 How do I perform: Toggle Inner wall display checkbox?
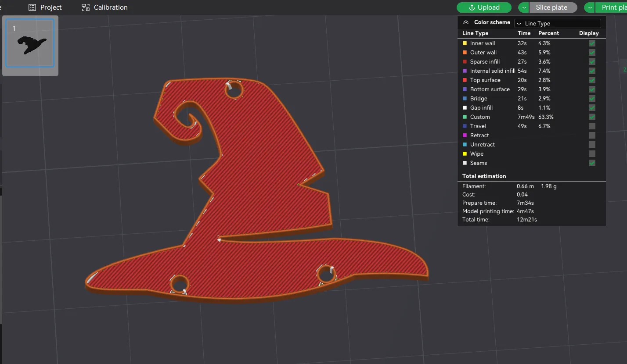[592, 43]
